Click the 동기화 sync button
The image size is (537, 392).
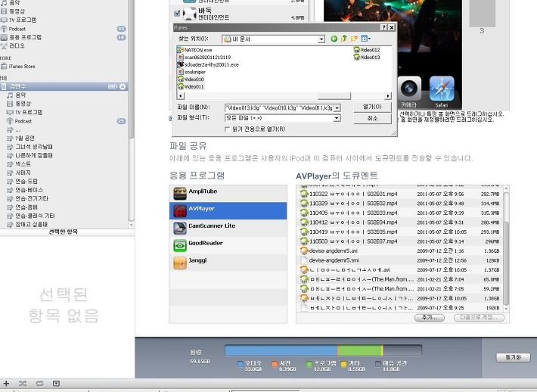(x=513, y=357)
